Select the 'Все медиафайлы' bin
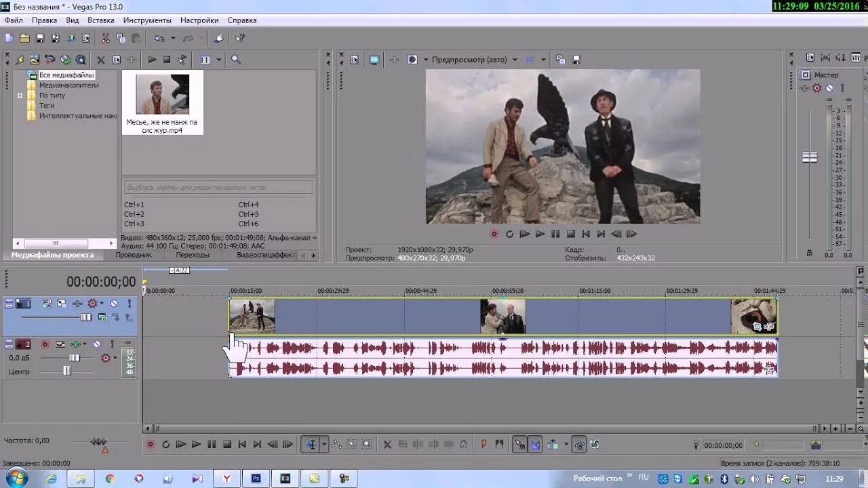Image resolution: width=868 pixels, height=488 pixels. (x=66, y=75)
